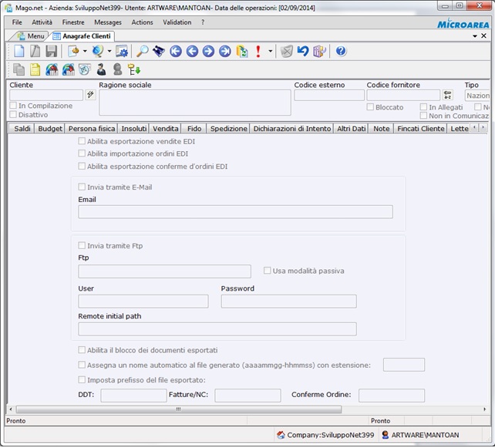Image resolution: width=495 pixels, height=448 pixels.
Task: Switch to the Spedizione tab
Action: (x=228, y=129)
